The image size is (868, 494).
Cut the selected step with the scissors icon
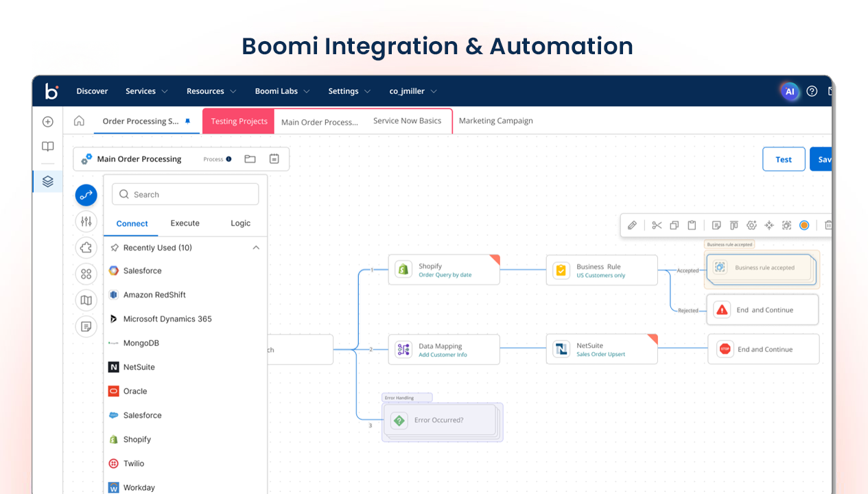tap(657, 224)
